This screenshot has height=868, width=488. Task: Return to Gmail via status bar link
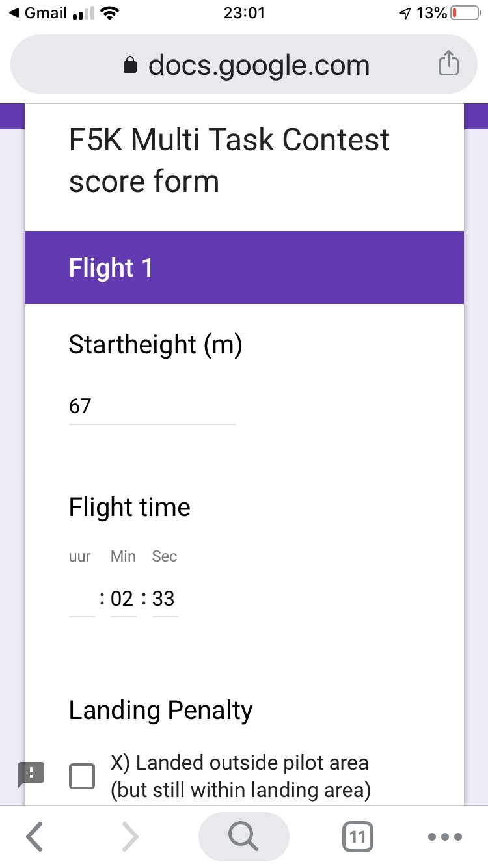click(39, 13)
